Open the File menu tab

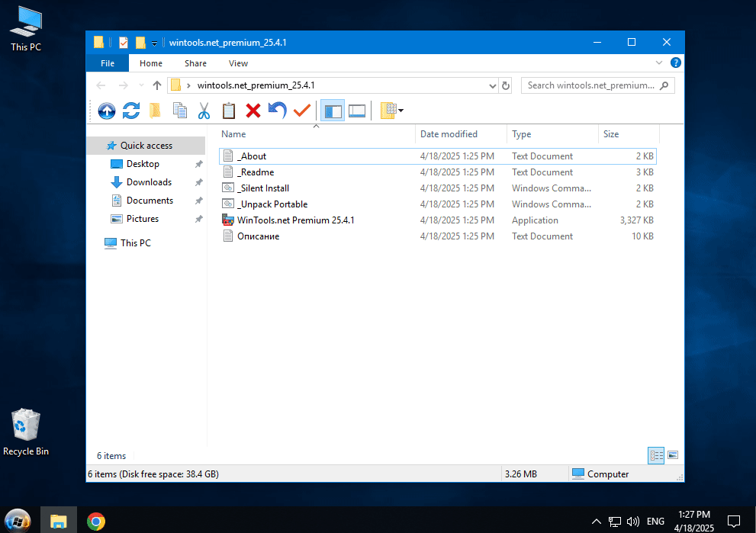[x=108, y=63]
